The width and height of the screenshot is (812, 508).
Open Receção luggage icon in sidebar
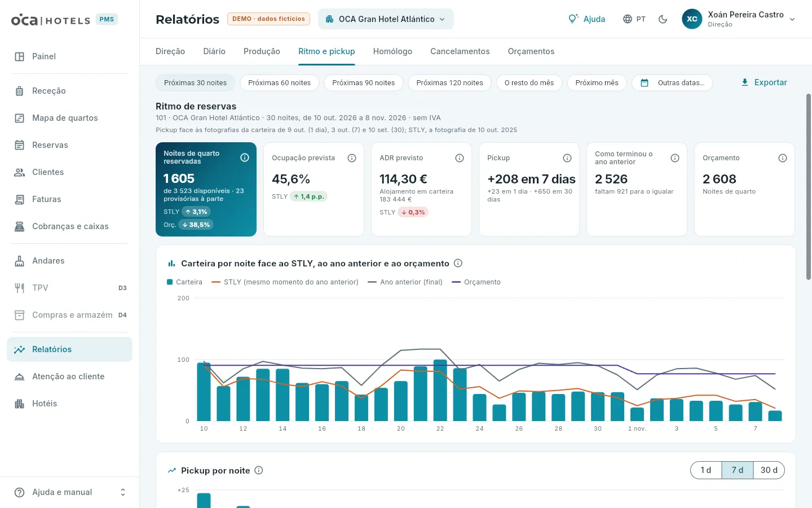(19, 91)
